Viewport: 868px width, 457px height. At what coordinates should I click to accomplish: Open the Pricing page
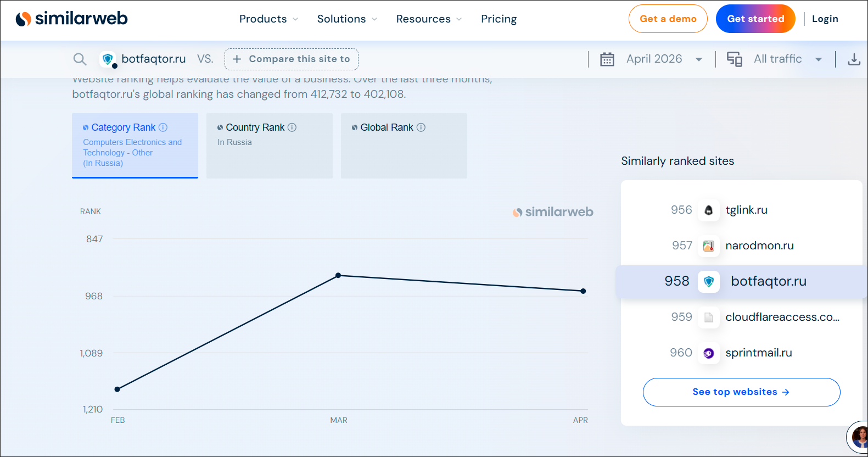click(x=499, y=19)
